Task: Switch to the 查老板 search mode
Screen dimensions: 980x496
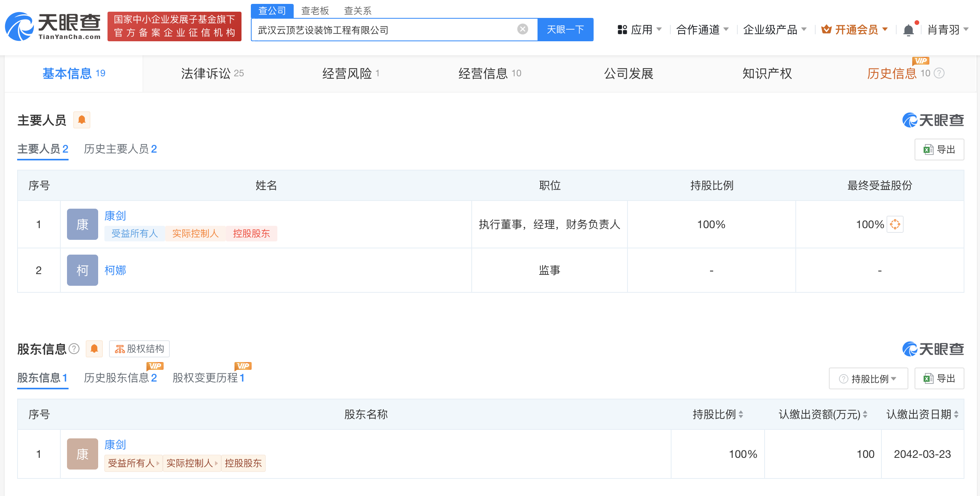Action: (x=314, y=11)
